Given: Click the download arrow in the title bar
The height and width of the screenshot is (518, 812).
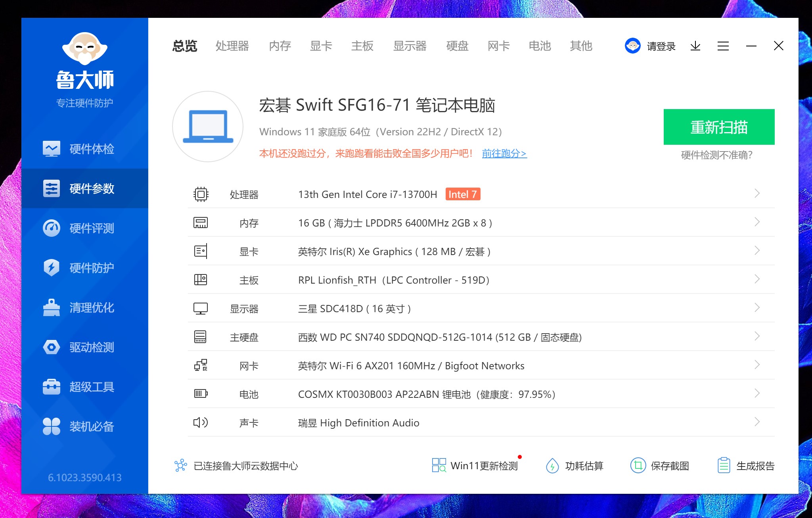Looking at the screenshot, I should (696, 46).
